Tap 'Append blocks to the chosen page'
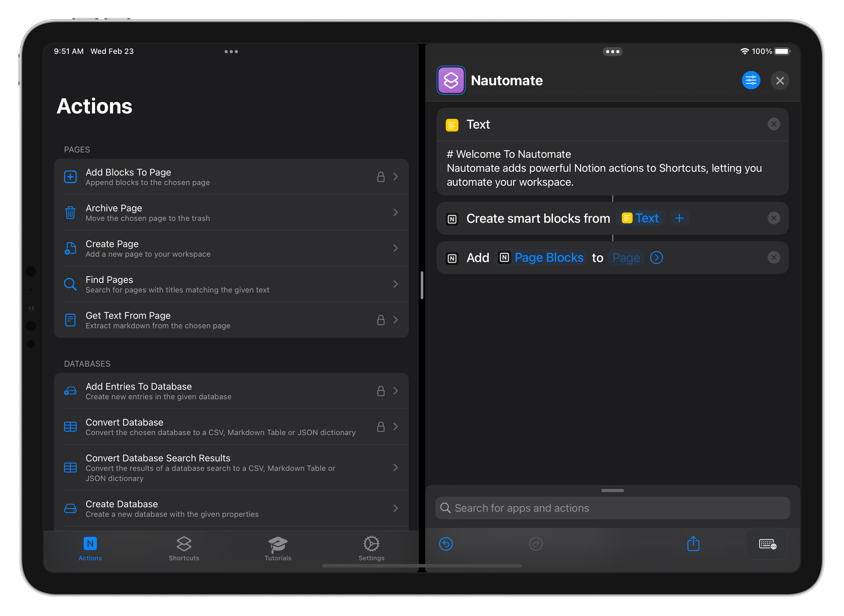Viewport: 844px width, 616px height. [x=148, y=183]
